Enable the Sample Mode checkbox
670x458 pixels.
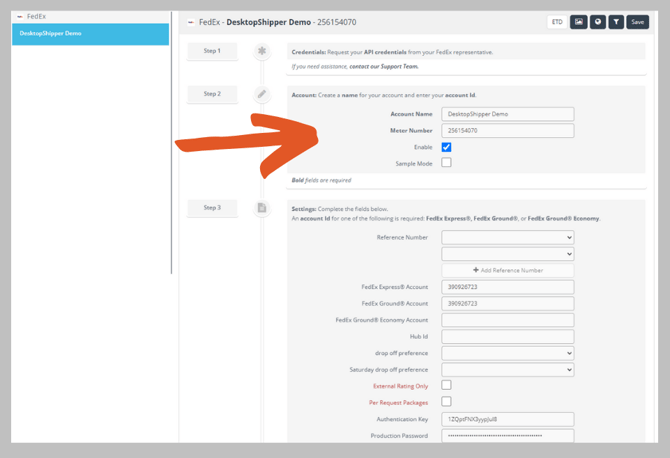tap(446, 163)
